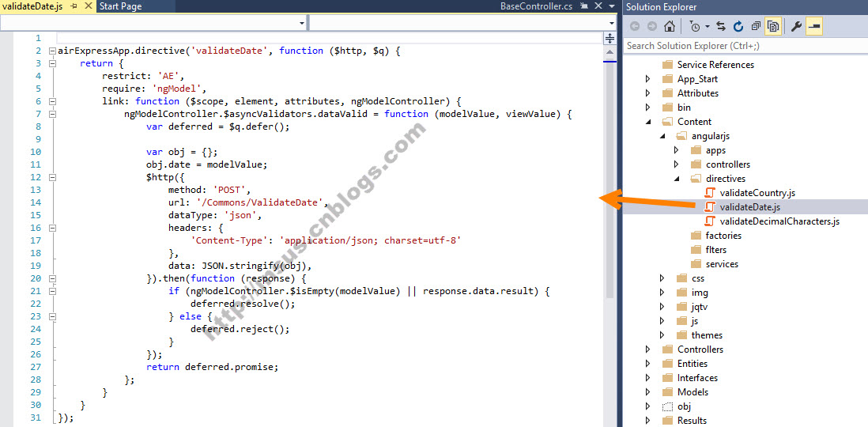Collapse the $http block at line 12
Viewport: 868px width, 427px height.
(x=53, y=177)
